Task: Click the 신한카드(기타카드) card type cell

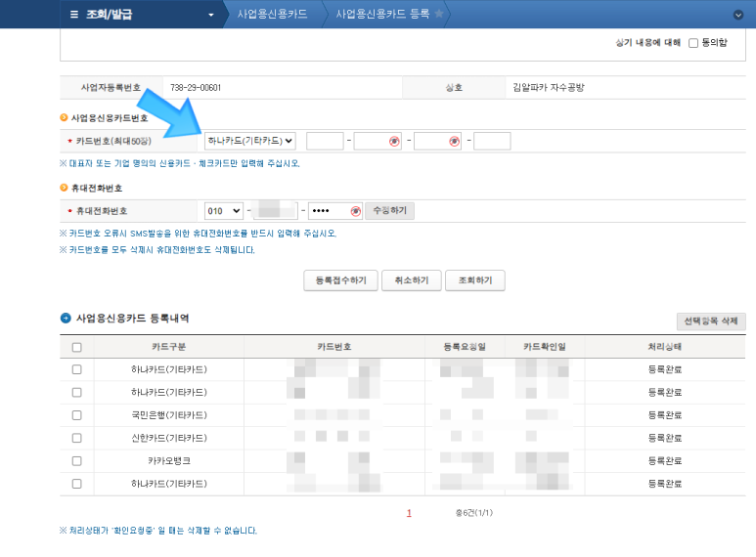Action: pos(169,438)
